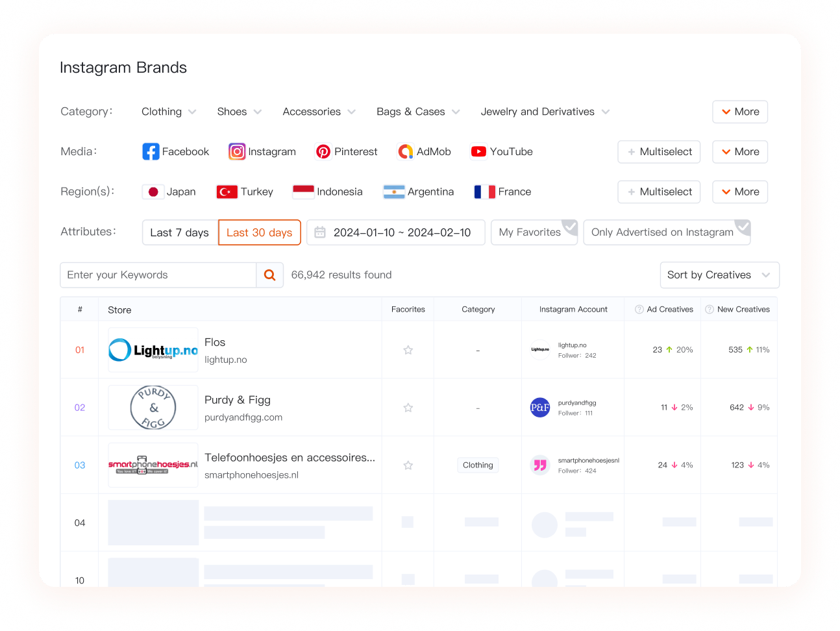The height and width of the screenshot is (631, 840).
Task: Pick the AdMob media icon
Action: pyautogui.click(x=406, y=152)
